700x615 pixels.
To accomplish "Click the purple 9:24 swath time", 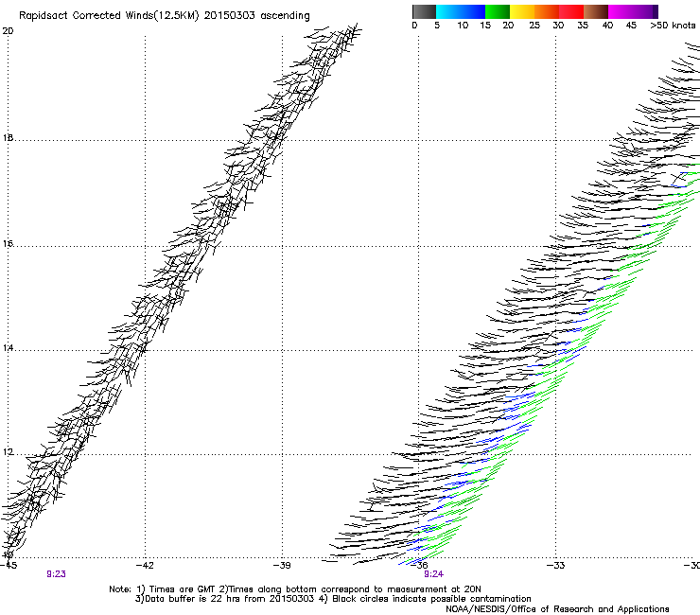I will coord(433,574).
